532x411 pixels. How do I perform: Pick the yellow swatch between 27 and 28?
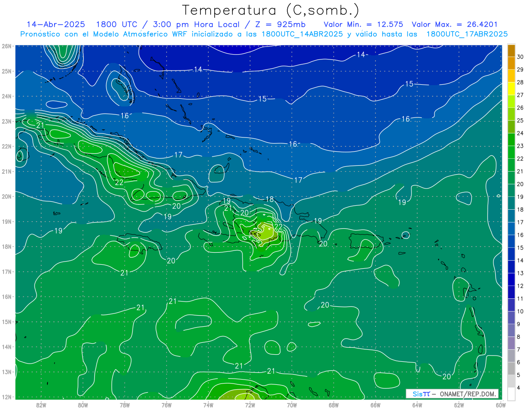511,89
